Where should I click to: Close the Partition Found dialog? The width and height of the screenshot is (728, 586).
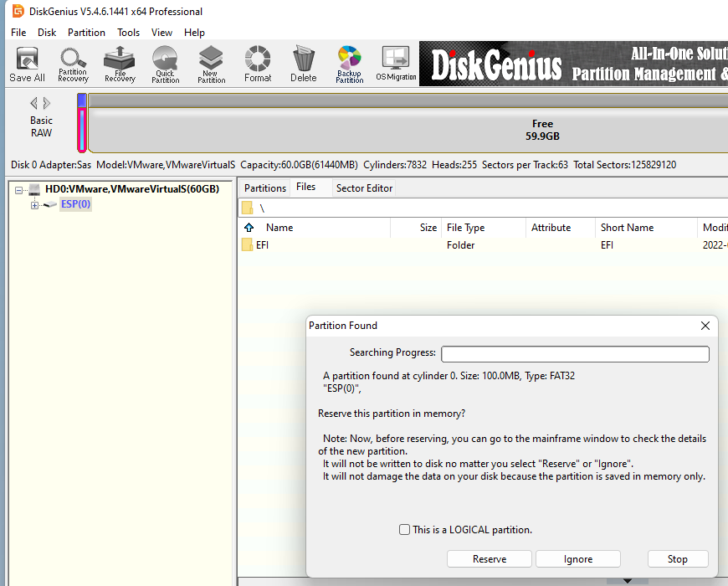pos(705,326)
